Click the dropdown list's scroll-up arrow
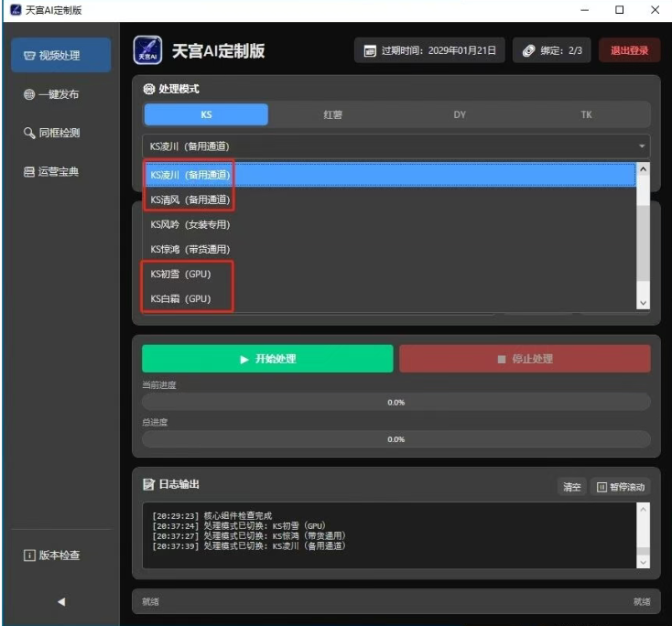The image size is (672, 626). pos(643,169)
